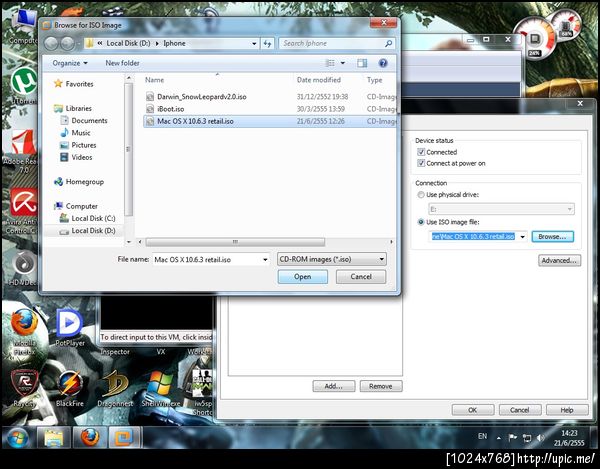
Task: Open Firefox from the taskbar
Action: click(x=90, y=438)
